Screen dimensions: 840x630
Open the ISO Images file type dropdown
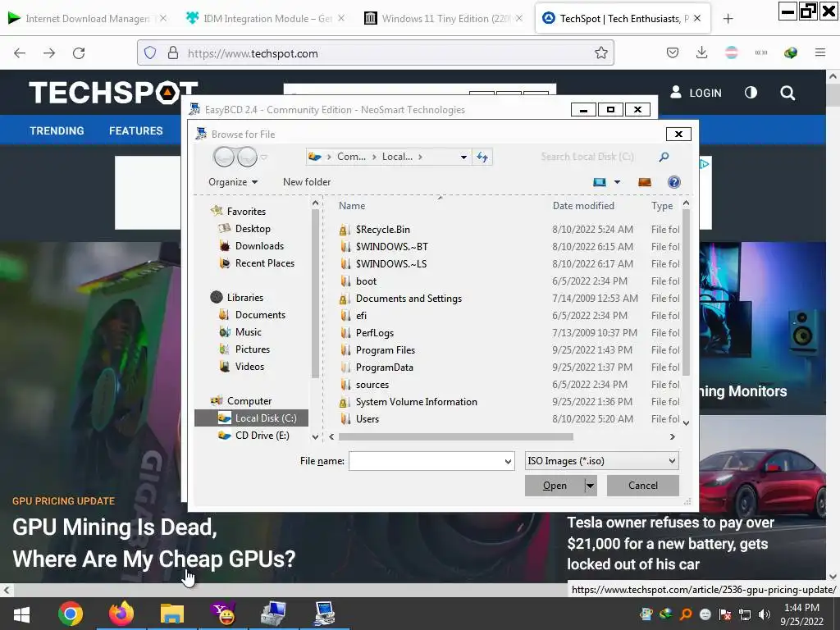tap(601, 461)
